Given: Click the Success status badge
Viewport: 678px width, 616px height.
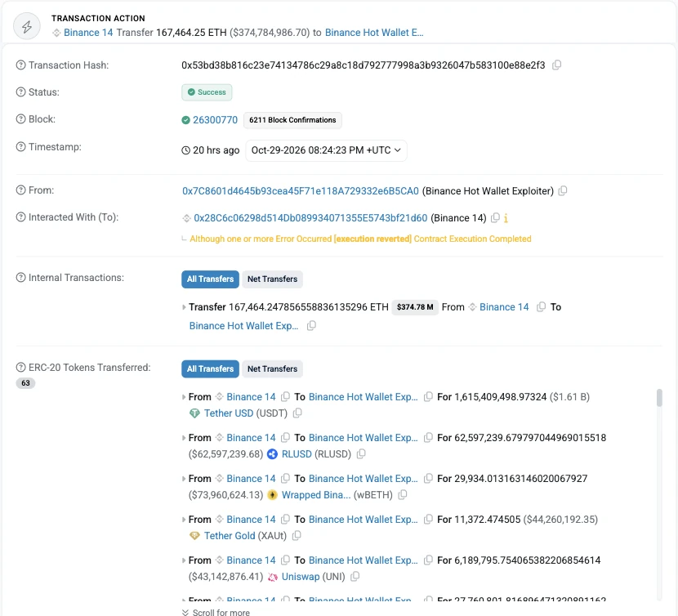Looking at the screenshot, I should 207,92.
